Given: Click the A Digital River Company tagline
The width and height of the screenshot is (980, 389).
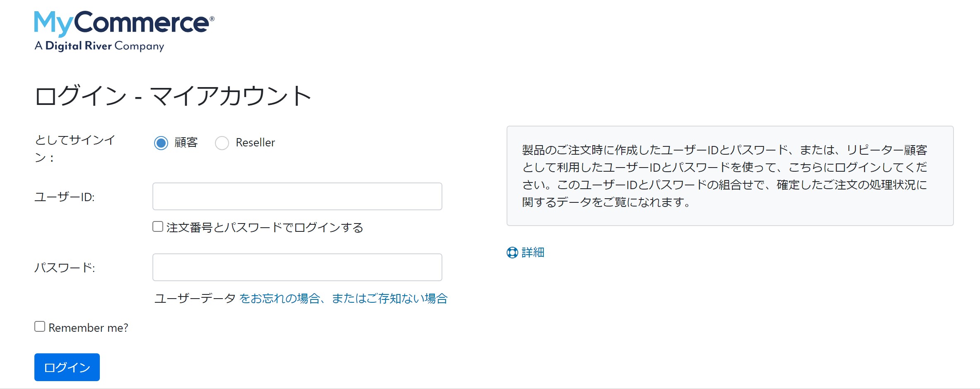Looking at the screenshot, I should tap(99, 46).
